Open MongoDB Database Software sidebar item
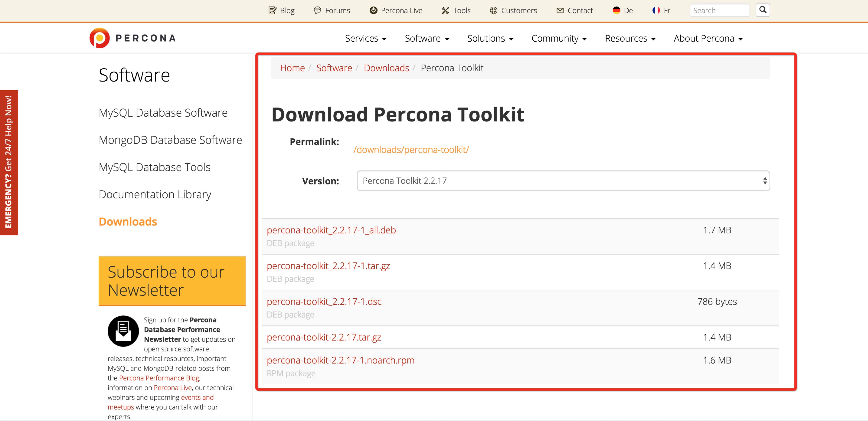 click(x=170, y=140)
